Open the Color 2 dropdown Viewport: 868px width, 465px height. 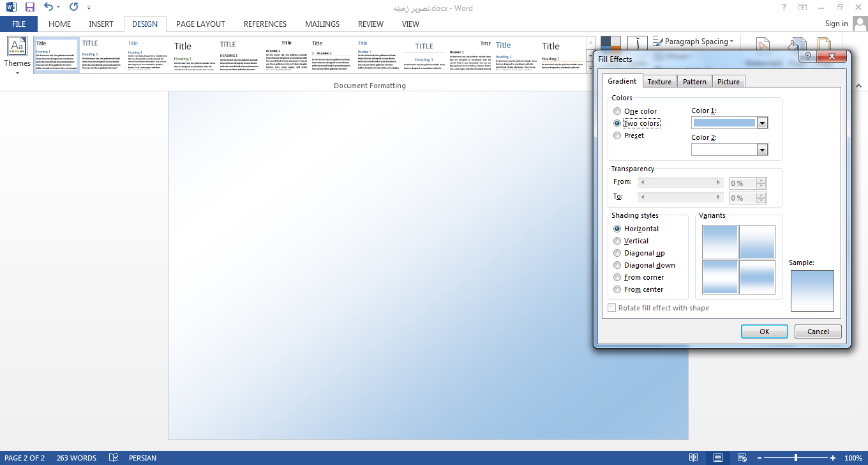click(761, 149)
